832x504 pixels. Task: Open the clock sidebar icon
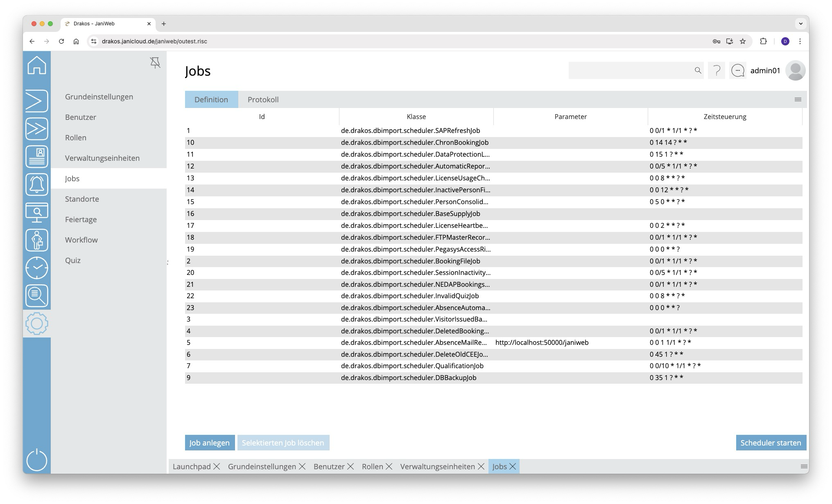[x=37, y=268]
